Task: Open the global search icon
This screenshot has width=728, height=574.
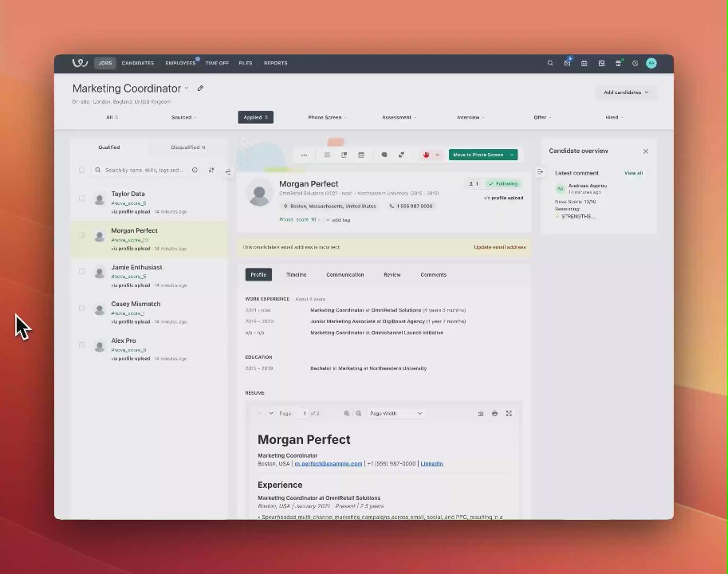Action: coord(550,63)
